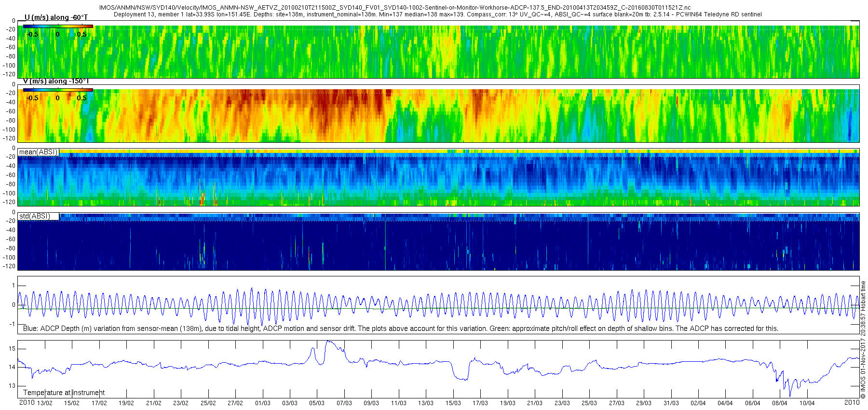Click the '01/03' date tick label
Screen dimensions: 868x410
click(263, 403)
